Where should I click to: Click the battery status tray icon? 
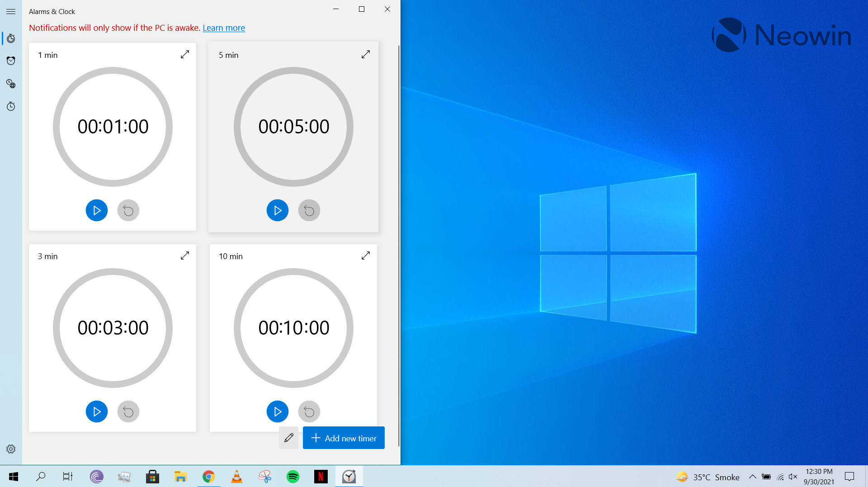766,477
